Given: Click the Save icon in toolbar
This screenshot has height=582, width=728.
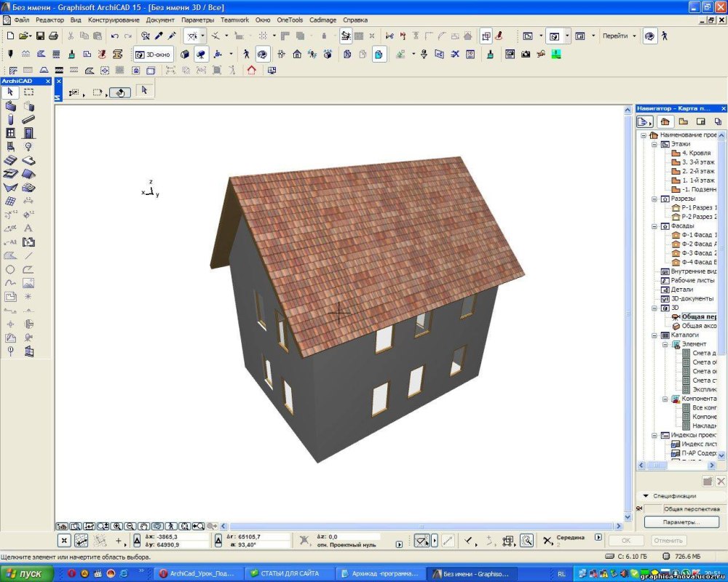Looking at the screenshot, I should click(39, 36).
